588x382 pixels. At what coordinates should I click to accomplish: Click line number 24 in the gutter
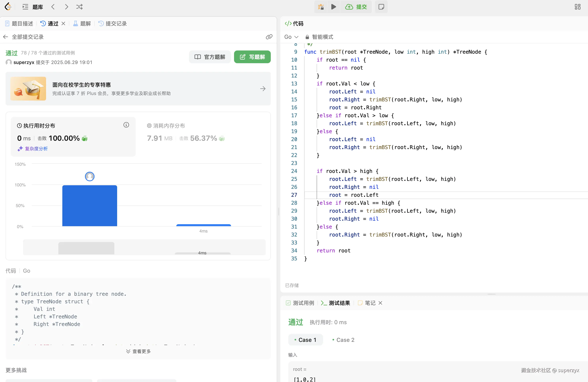point(294,171)
